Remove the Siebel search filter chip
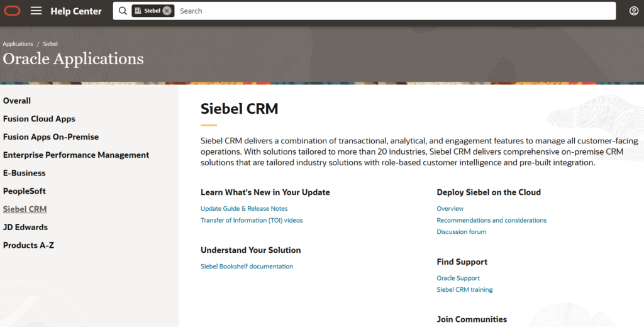644x327 pixels. point(167,11)
